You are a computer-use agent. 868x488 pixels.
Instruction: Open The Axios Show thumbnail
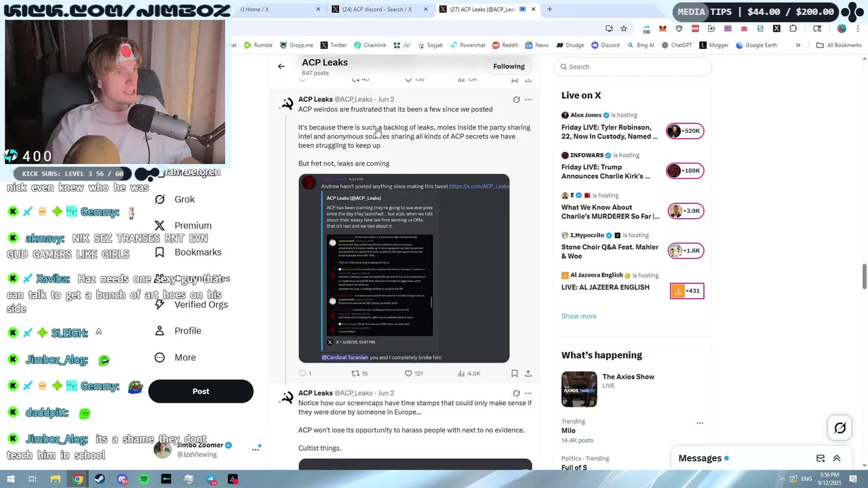(579, 389)
